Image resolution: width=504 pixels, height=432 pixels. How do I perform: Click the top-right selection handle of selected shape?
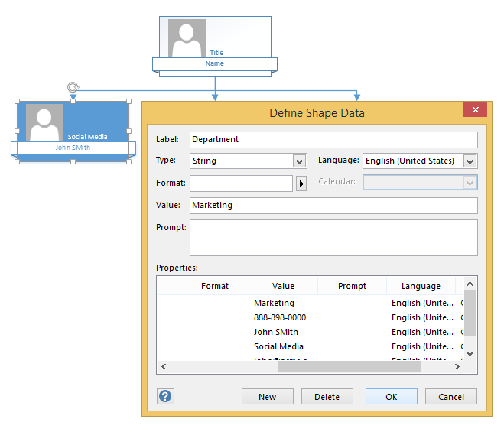[x=129, y=101]
